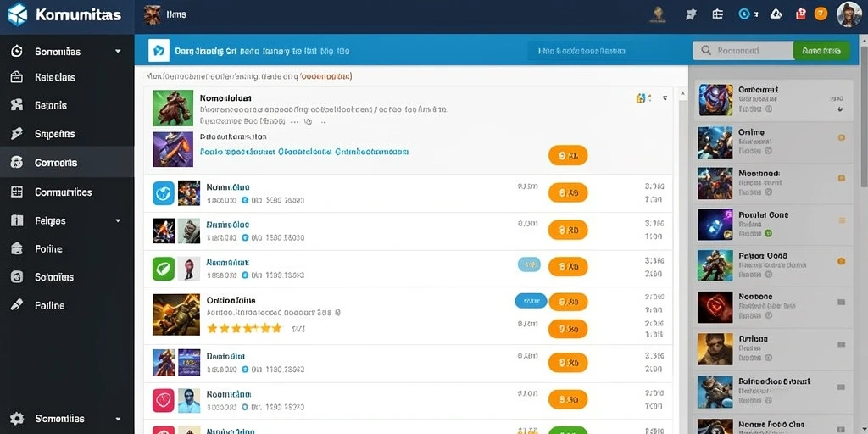
Task: Click the right panel scrollbar up arrow
Action: pos(863,39)
